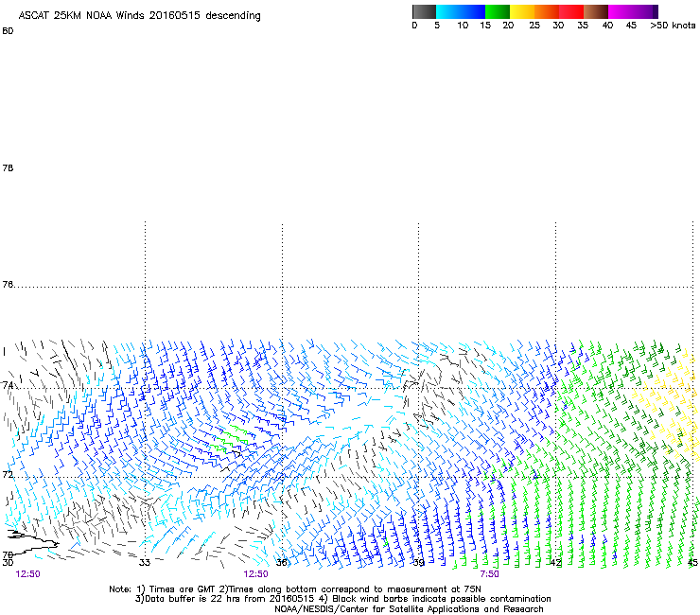700x615 pixels.
Task: Pick the cyan-to-blue 5-15 knots color bar segment
Action: point(461,11)
